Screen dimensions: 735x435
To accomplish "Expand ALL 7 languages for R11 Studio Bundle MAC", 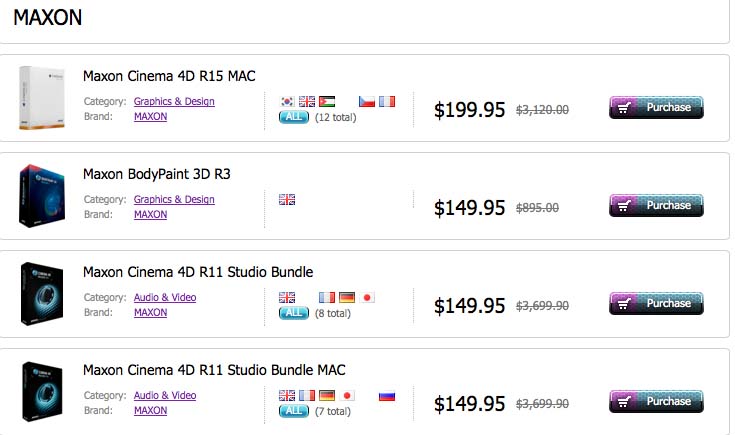I will click(293, 411).
